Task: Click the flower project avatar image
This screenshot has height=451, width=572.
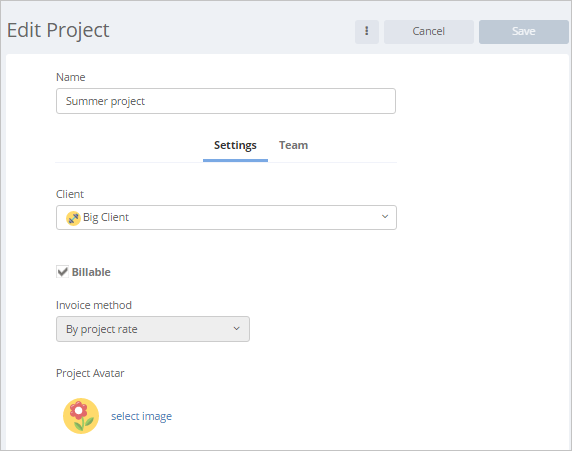Action: (x=81, y=416)
